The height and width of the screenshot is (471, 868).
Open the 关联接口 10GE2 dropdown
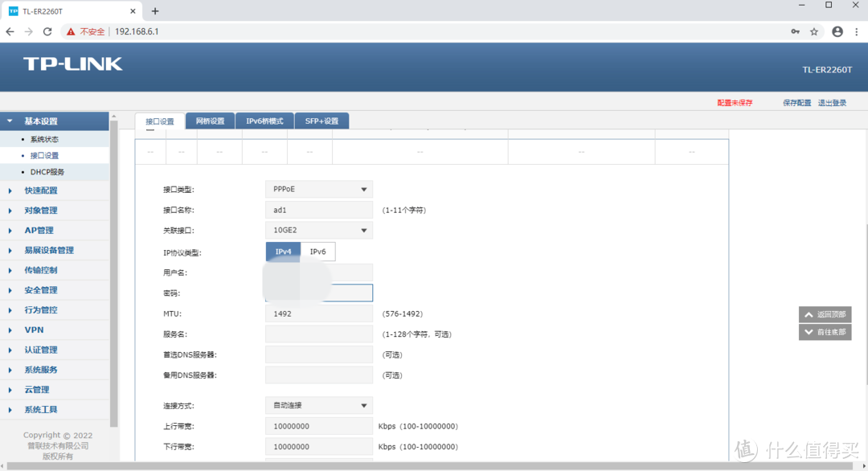tap(318, 231)
